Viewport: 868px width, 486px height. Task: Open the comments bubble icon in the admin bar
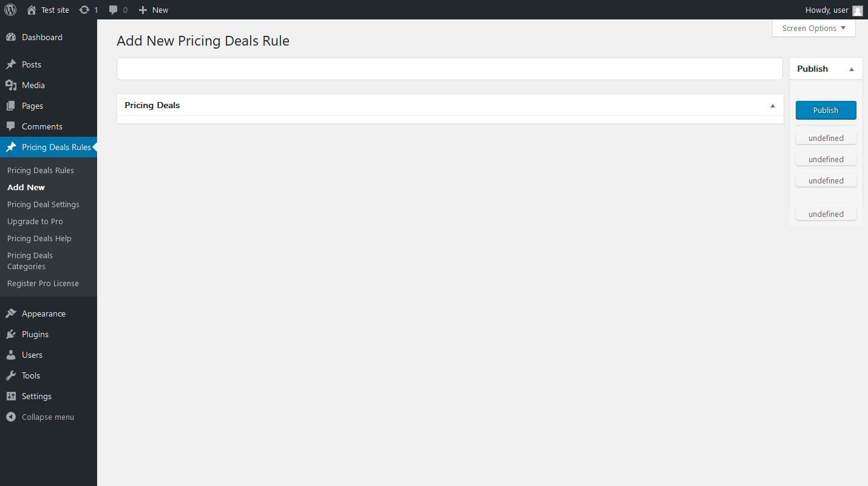114,10
